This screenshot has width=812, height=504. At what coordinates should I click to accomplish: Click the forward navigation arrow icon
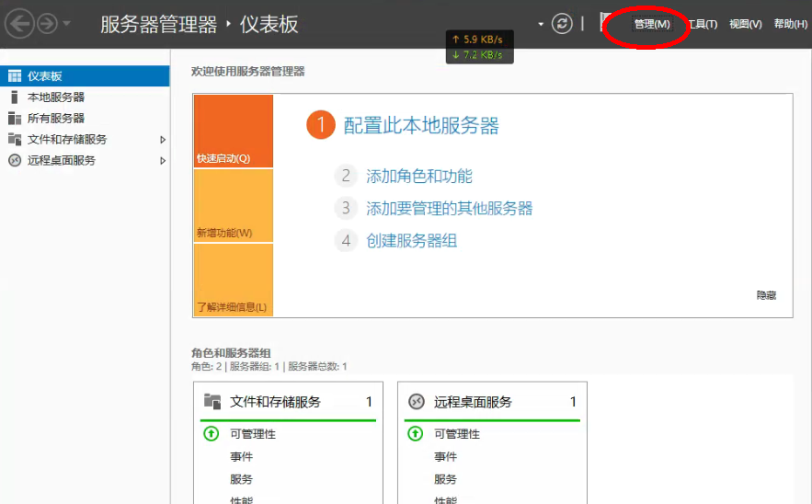(48, 23)
